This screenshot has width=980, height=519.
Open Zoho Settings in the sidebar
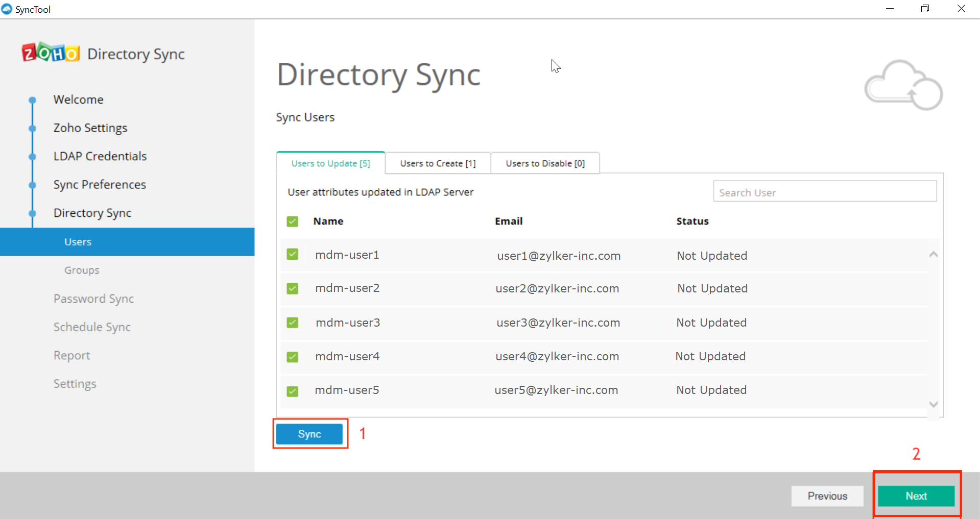pyautogui.click(x=90, y=128)
